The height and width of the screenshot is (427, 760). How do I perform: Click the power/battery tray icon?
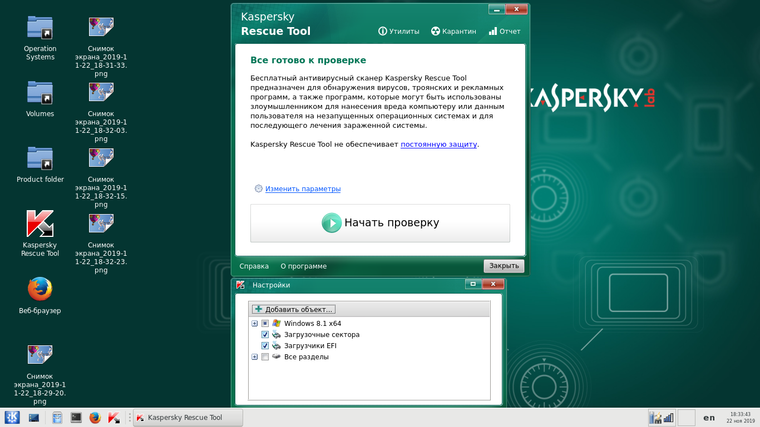pyautogui.click(x=655, y=417)
